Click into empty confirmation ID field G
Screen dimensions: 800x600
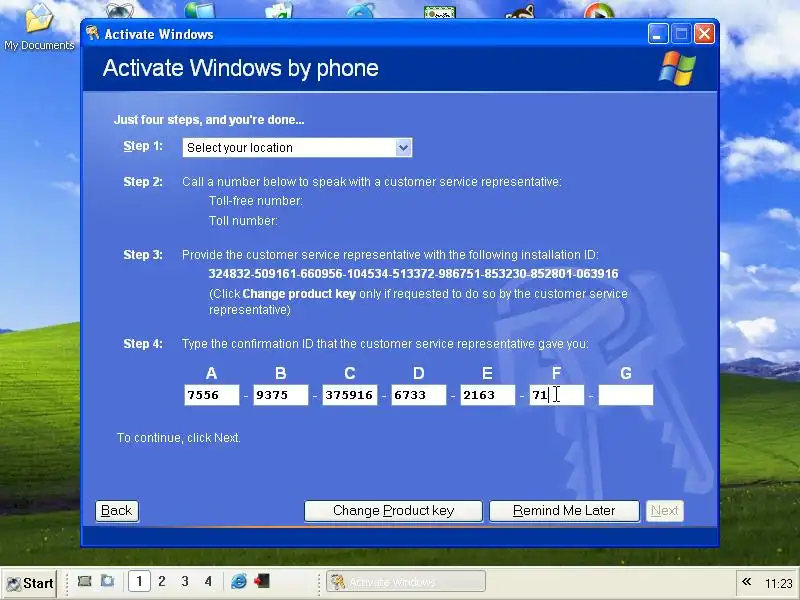click(x=626, y=395)
